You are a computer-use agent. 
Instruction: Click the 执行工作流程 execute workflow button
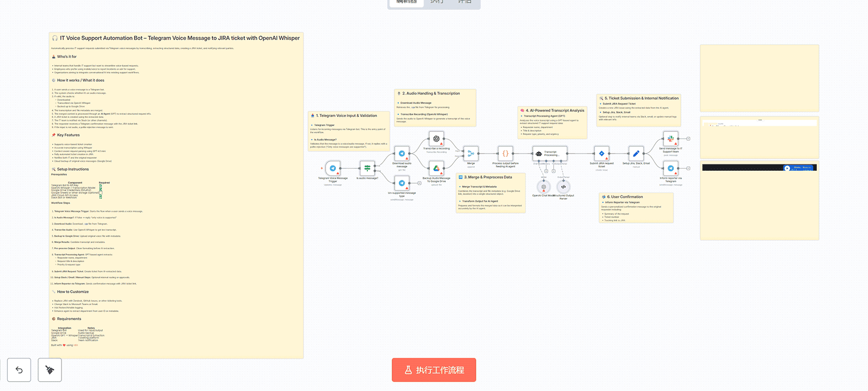(x=434, y=370)
